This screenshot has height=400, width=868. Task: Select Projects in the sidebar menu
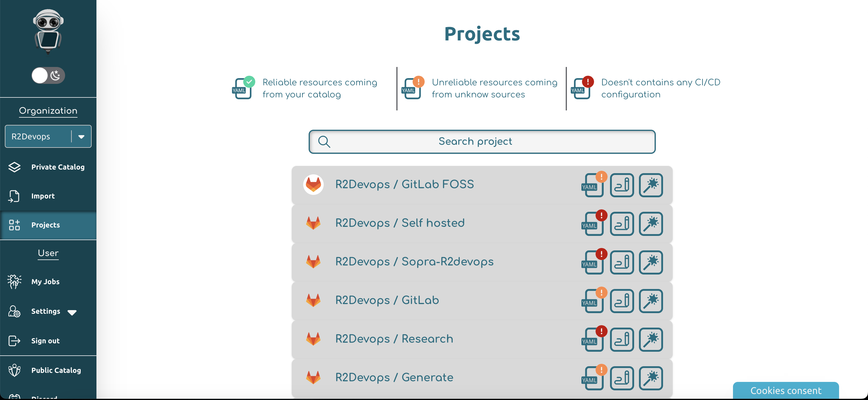click(x=46, y=225)
